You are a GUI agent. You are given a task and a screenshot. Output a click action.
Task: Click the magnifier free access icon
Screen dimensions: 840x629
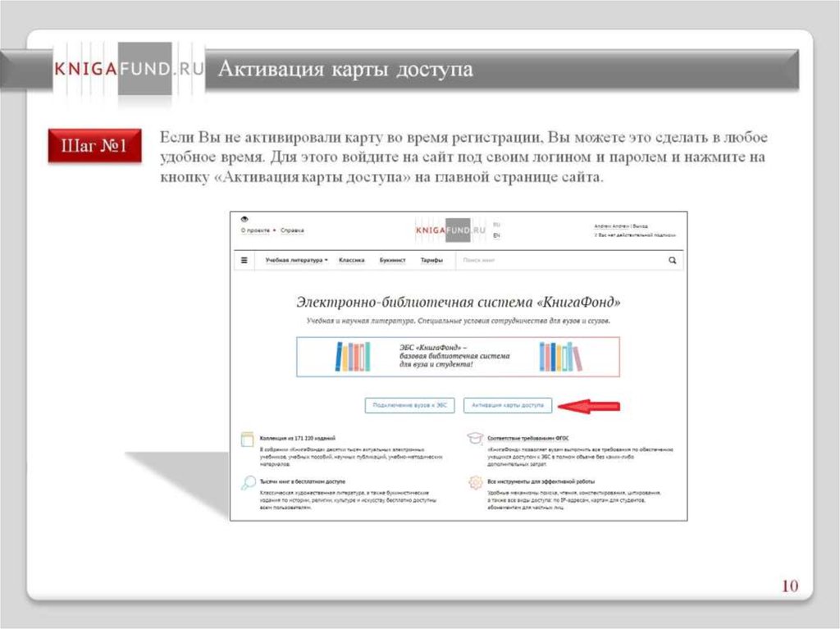[x=248, y=483]
